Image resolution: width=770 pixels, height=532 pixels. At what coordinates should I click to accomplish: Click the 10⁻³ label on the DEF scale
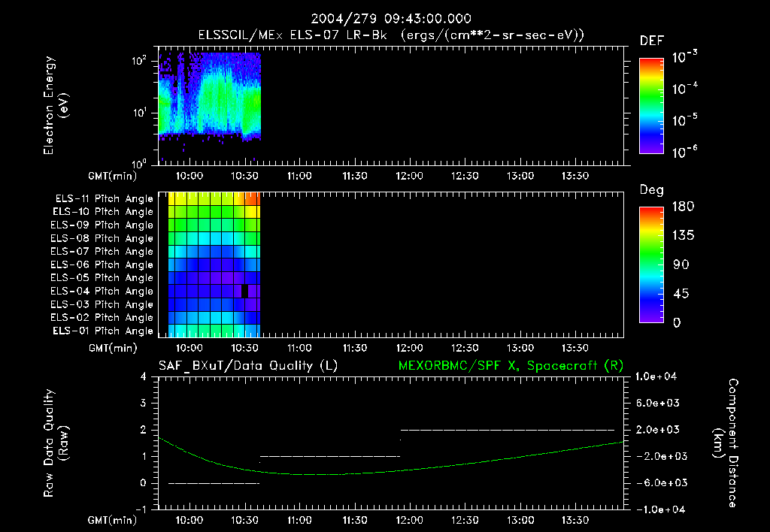pos(684,57)
